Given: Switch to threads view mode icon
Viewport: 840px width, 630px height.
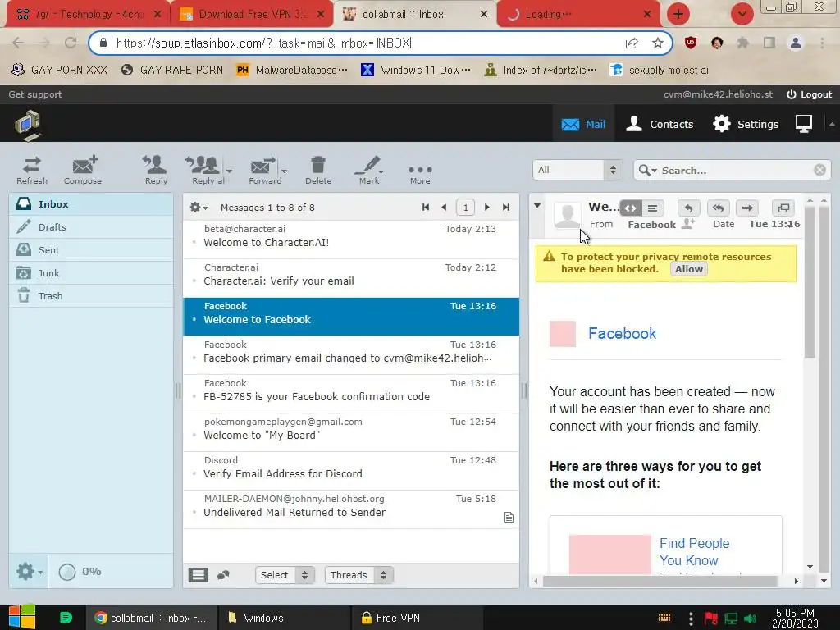Looking at the screenshot, I should click(x=223, y=575).
